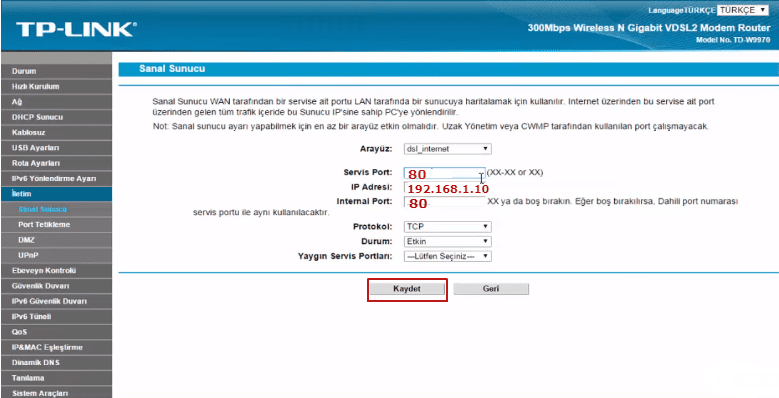Viewport: 779px width, 398px height.
Task: Open the UPnP submenu item
Action: tap(28, 255)
